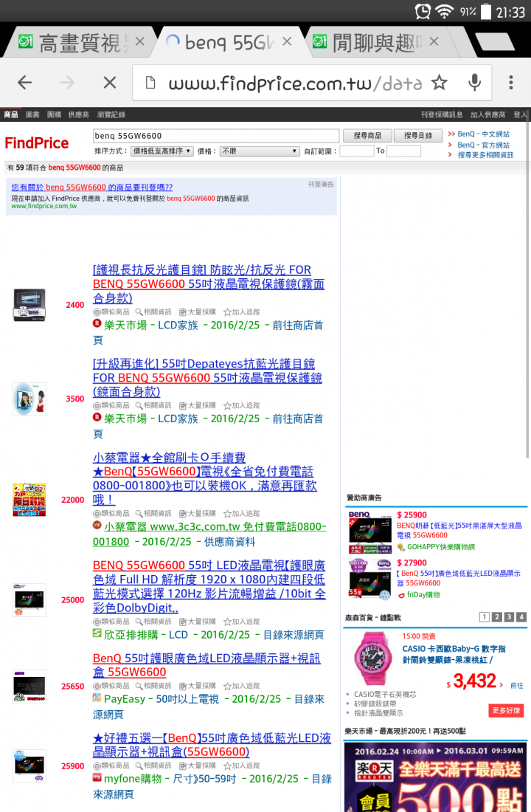Stop page loading with the X icon
The width and height of the screenshot is (531, 812).
click(x=110, y=83)
